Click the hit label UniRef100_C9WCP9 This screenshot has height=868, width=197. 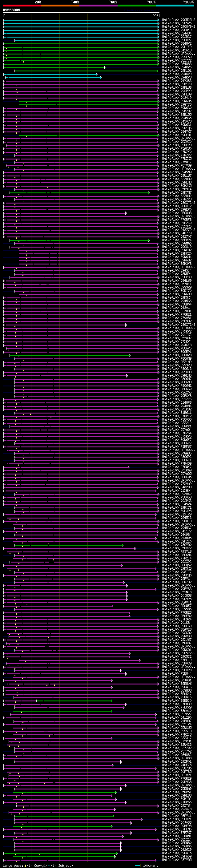[177, 145]
